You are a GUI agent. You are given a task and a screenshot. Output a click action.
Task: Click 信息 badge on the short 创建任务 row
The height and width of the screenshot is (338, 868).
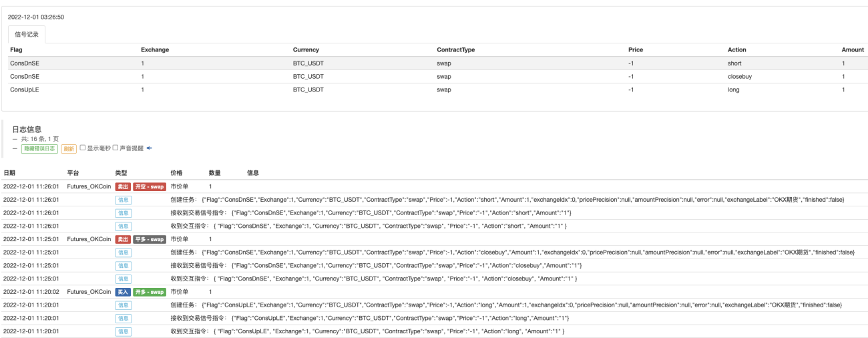(x=124, y=200)
